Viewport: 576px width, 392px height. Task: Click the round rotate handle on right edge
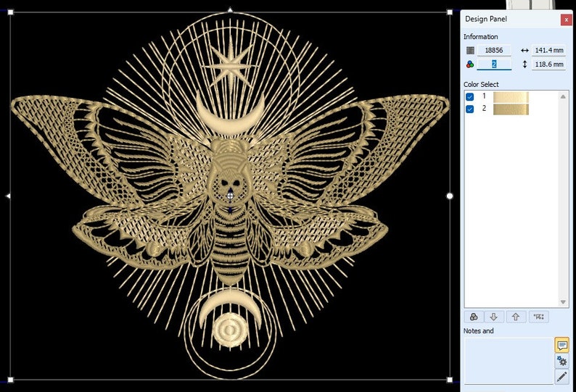click(x=450, y=196)
